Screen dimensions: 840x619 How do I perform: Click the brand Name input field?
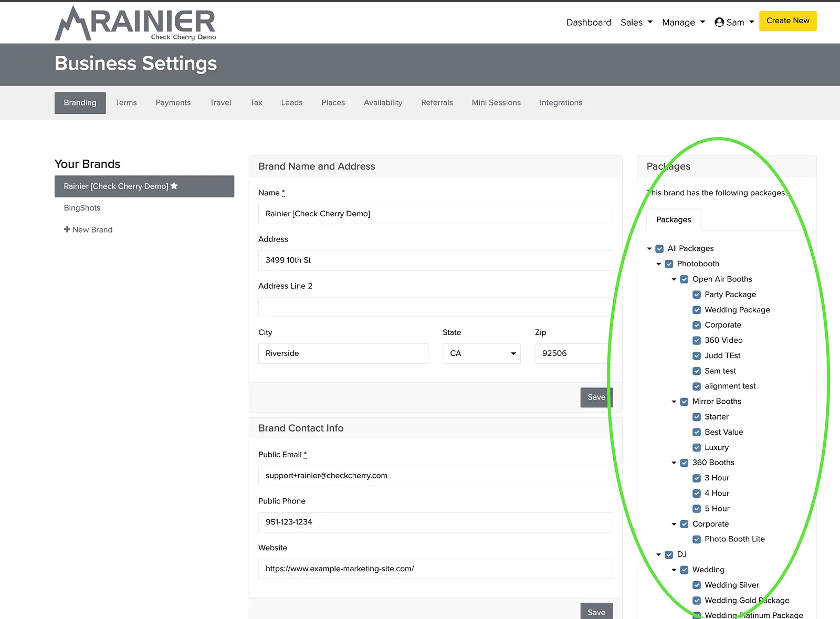point(436,214)
